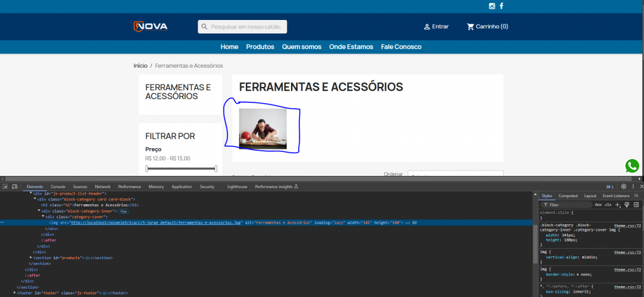The width and height of the screenshot is (644, 297).
Task: Open the Facebook icon in top bar
Action: [502, 6]
